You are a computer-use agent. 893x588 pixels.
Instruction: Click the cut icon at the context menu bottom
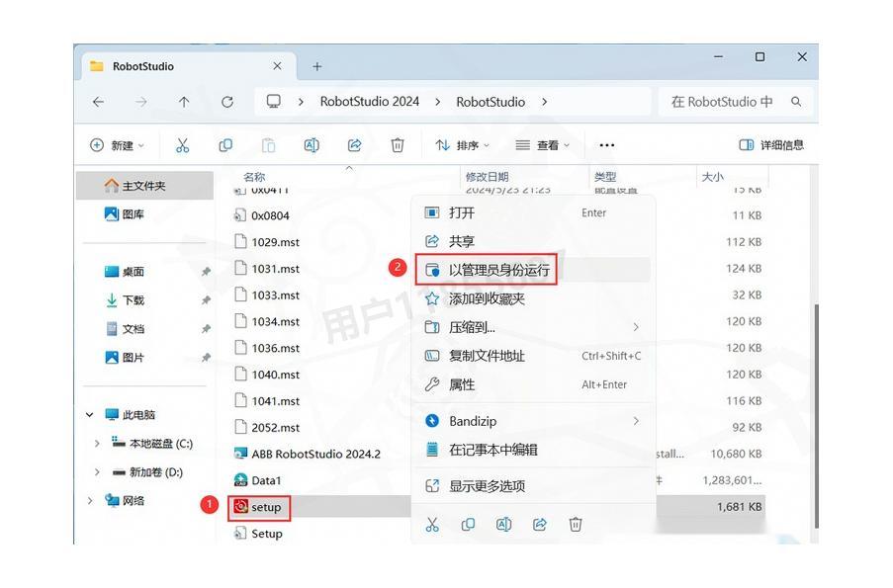pos(432,524)
